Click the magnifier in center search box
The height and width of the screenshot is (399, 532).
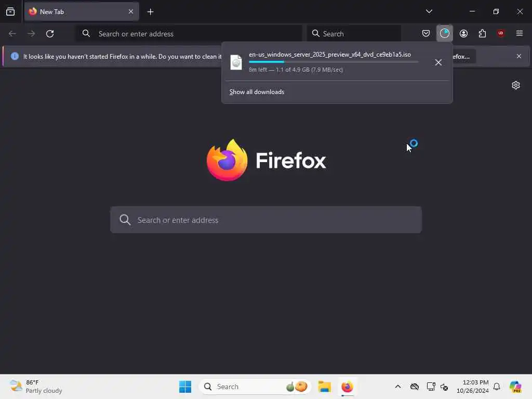click(125, 220)
